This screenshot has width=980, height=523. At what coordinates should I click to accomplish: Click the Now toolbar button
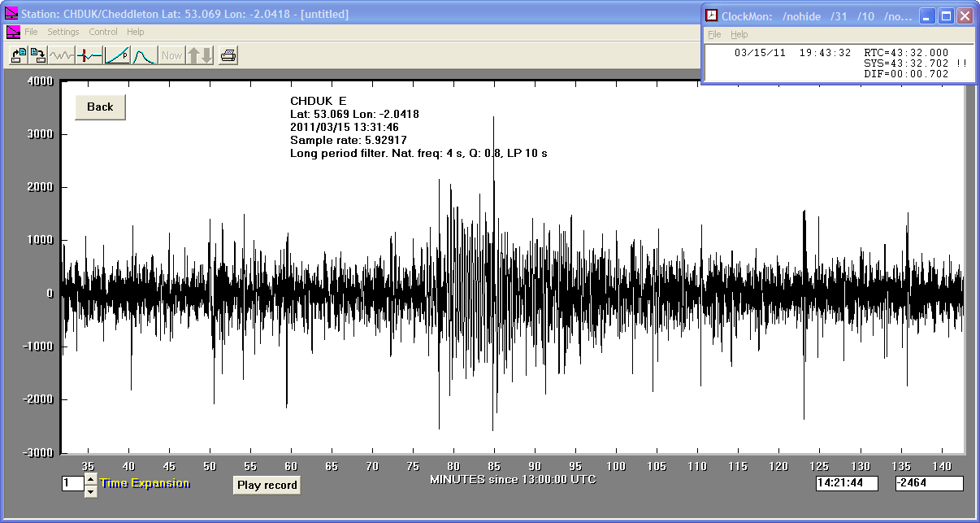pyautogui.click(x=171, y=55)
